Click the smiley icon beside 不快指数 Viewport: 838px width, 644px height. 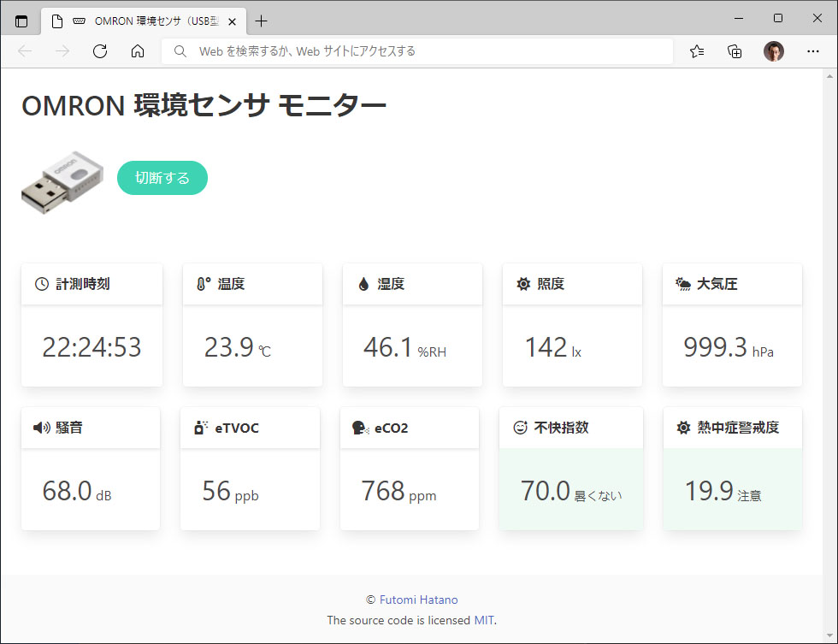(520, 428)
